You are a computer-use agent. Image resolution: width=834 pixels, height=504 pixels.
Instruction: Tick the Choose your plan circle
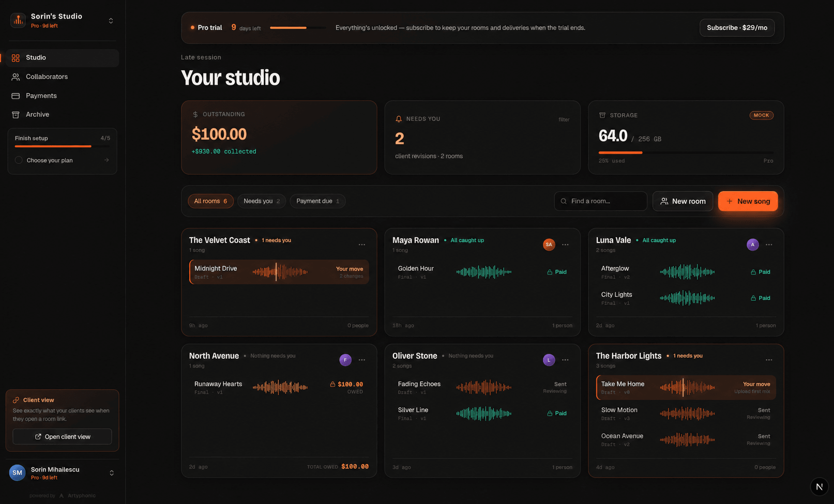(19, 160)
